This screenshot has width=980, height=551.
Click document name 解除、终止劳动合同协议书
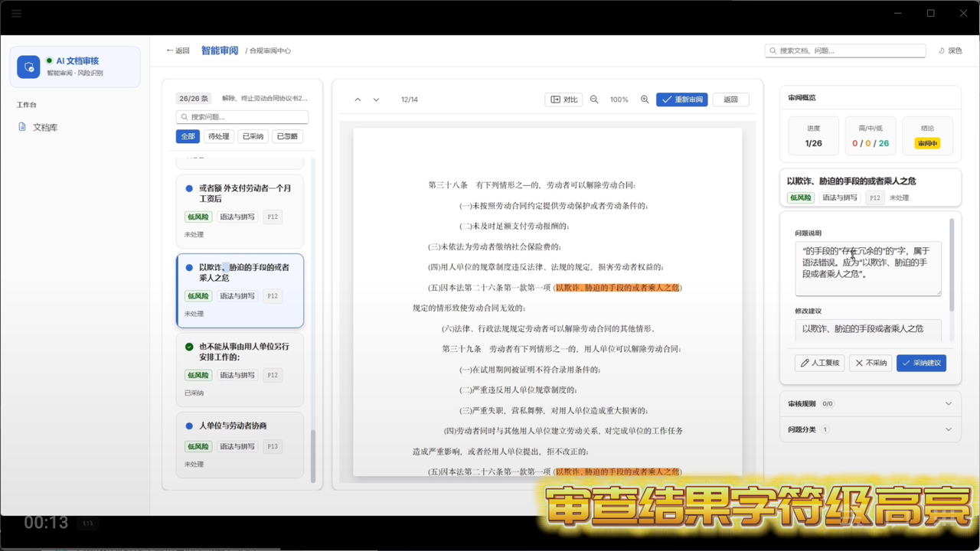265,99
